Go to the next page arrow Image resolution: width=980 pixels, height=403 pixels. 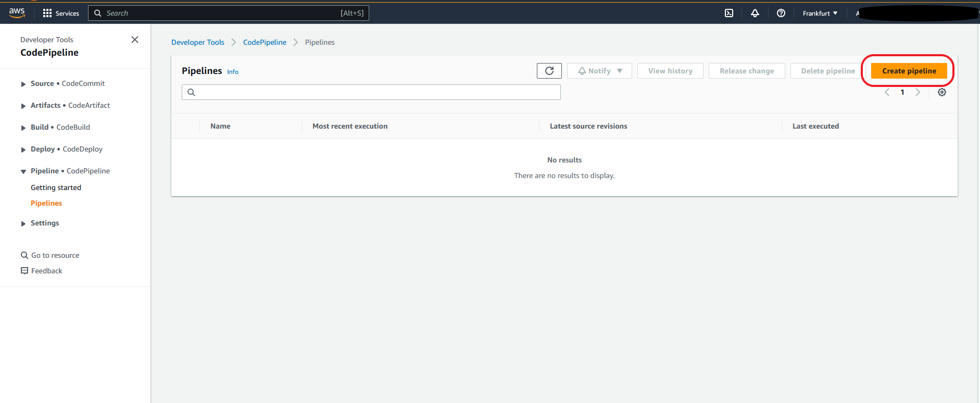pyautogui.click(x=918, y=92)
